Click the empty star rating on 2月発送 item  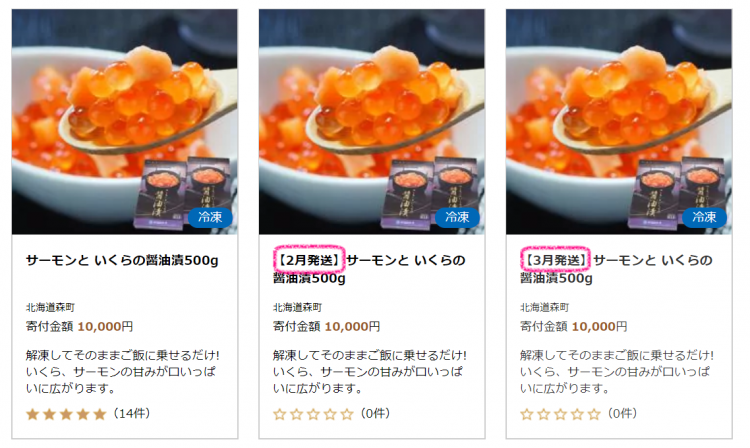click(313, 414)
